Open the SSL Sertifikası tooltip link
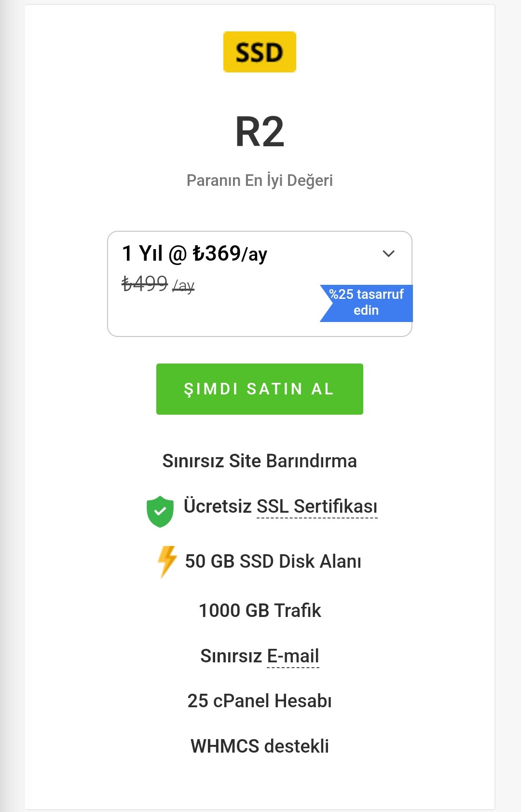Screen dimensions: 521x812 pyautogui.click(x=317, y=506)
